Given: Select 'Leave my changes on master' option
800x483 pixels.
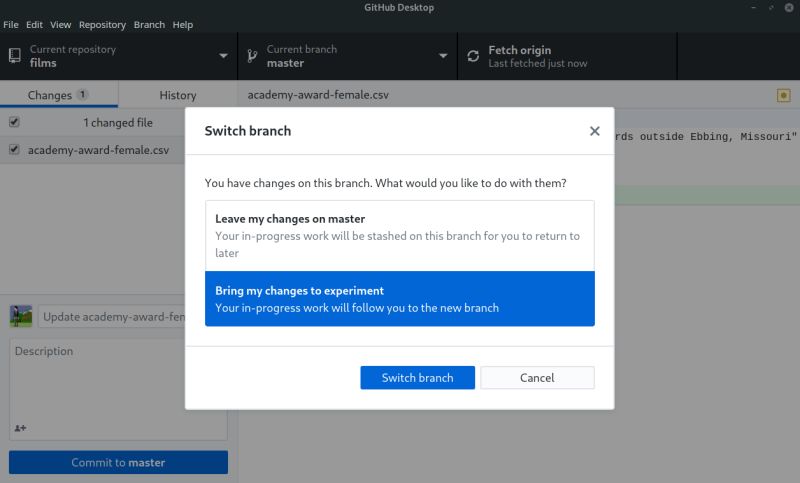Looking at the screenshot, I should pos(399,236).
